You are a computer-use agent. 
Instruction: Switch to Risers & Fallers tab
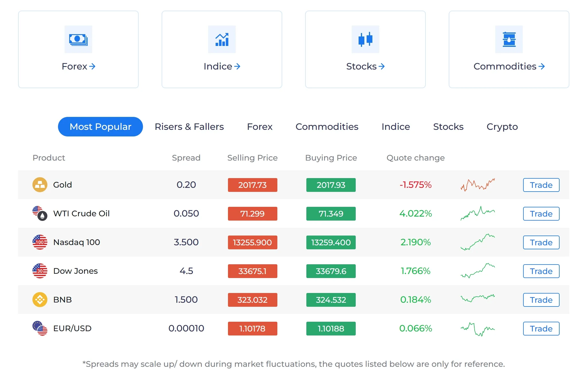point(189,127)
